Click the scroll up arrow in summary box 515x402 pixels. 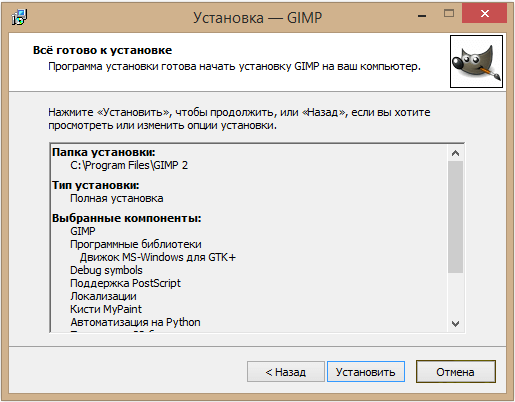(x=455, y=153)
